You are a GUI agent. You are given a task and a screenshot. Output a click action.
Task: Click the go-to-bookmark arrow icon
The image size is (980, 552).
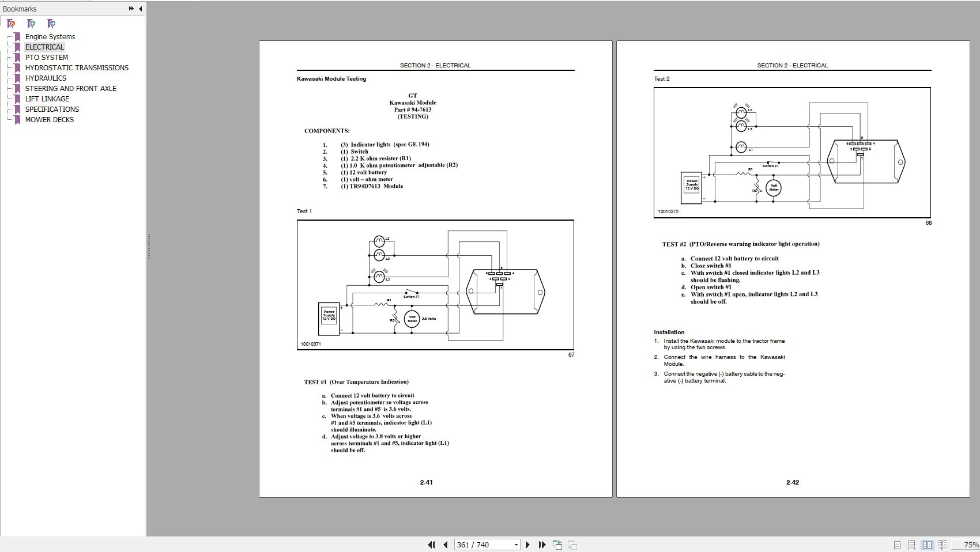click(x=51, y=24)
